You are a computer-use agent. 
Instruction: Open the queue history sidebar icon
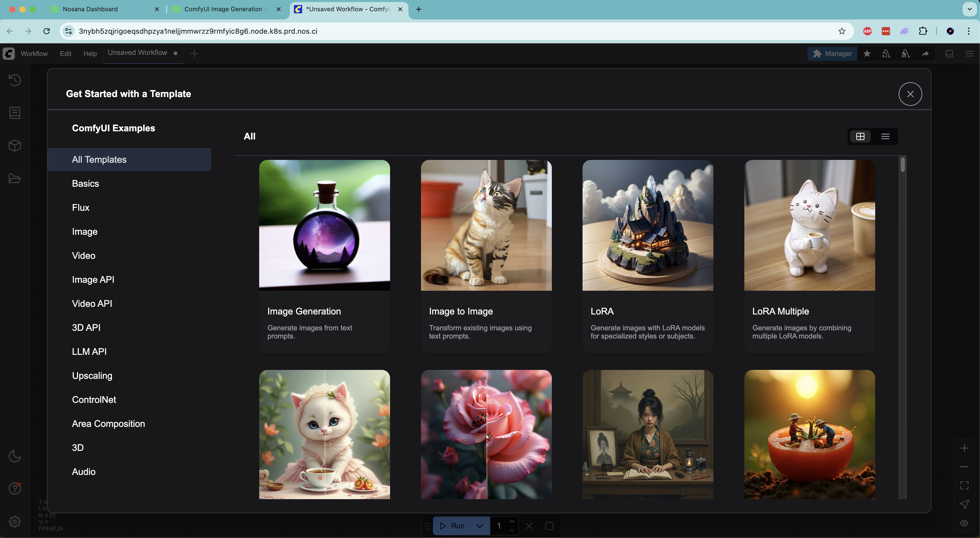pos(15,80)
